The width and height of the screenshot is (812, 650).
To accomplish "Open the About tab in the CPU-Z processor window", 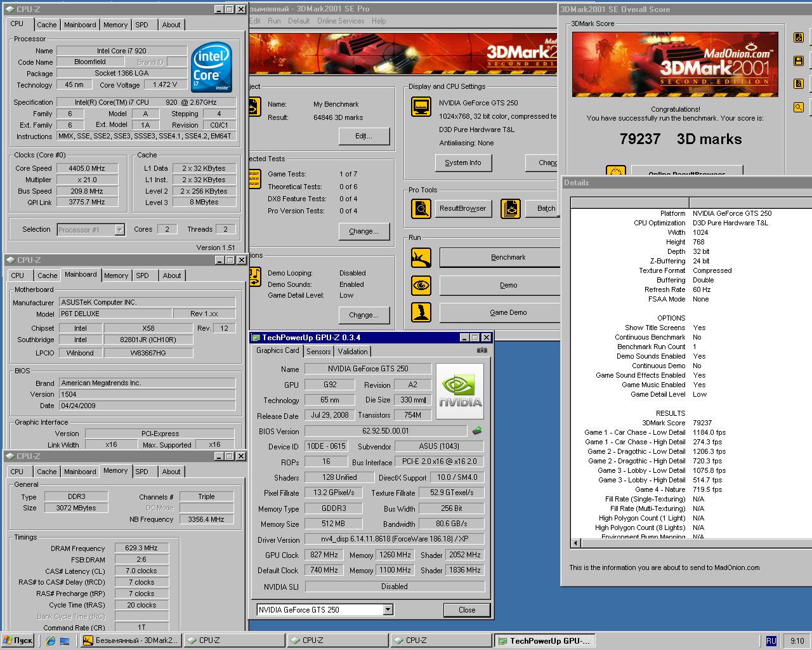I will [x=171, y=25].
